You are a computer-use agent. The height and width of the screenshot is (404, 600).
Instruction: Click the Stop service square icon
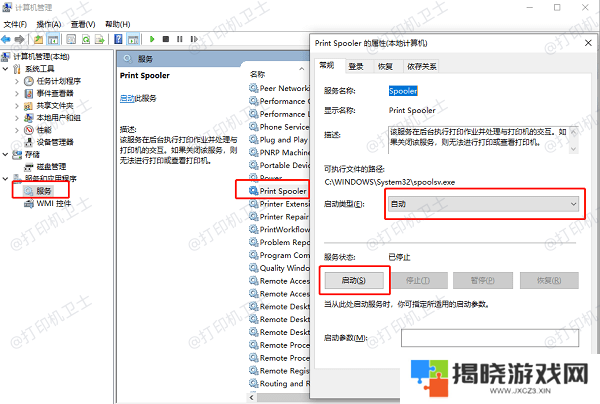point(166,39)
